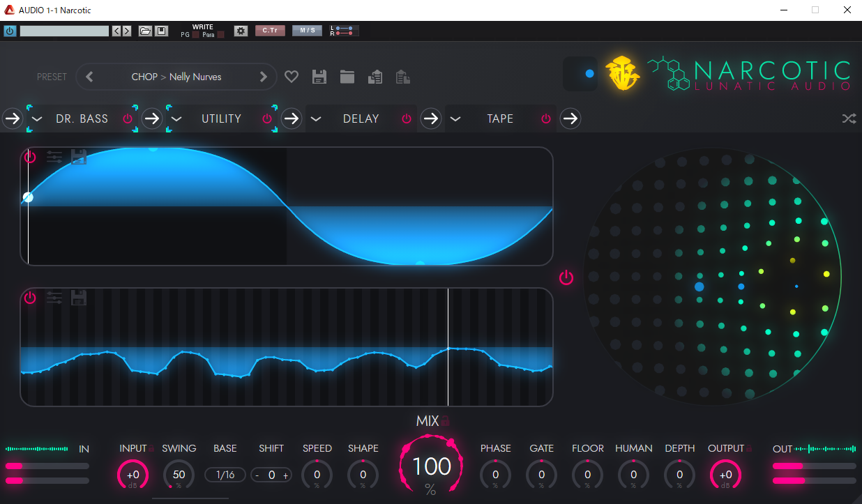Open settings sliders of lower curve editor
Image resolution: width=862 pixels, height=504 pixels.
coord(54,298)
